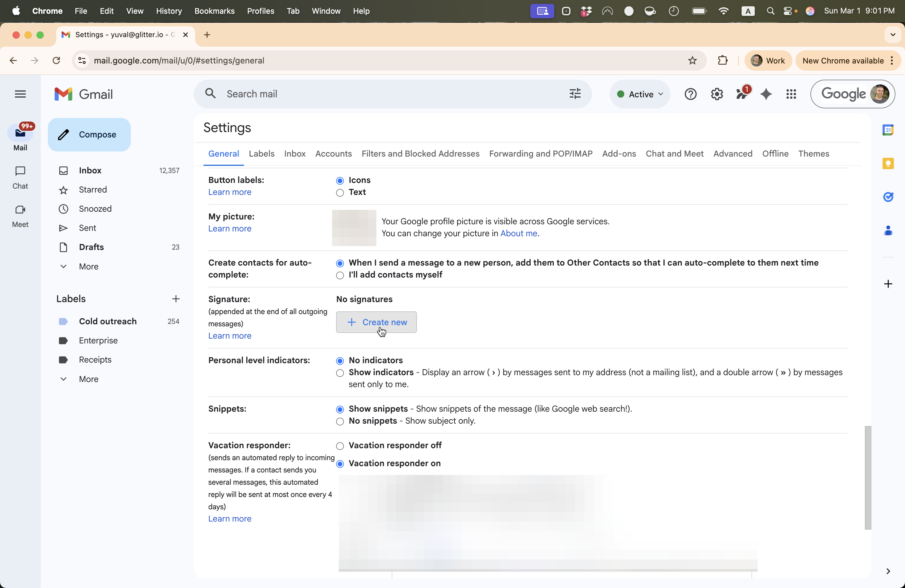Open the About me link

519,233
